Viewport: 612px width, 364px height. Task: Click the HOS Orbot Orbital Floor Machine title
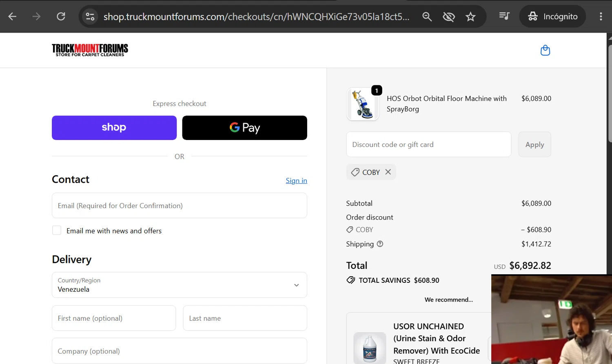point(447,104)
